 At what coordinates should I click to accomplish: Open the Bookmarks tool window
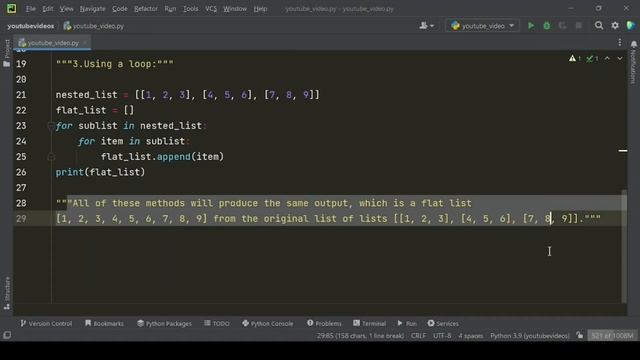104,323
